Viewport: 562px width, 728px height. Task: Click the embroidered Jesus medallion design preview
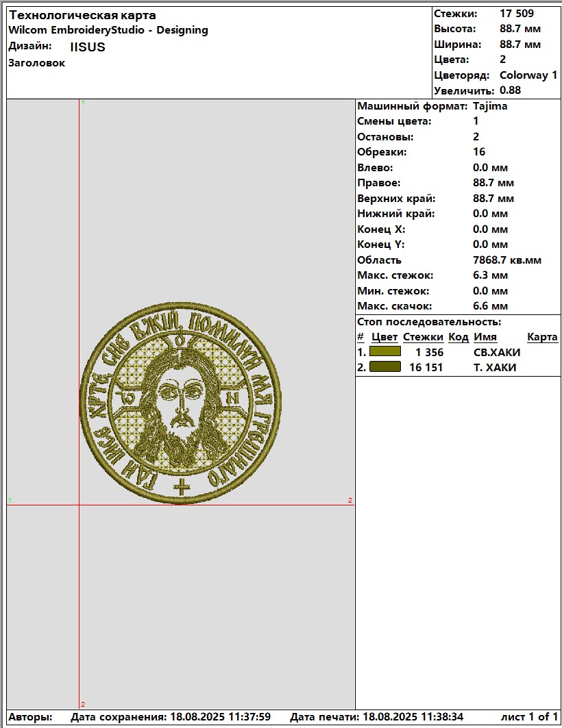[180, 403]
